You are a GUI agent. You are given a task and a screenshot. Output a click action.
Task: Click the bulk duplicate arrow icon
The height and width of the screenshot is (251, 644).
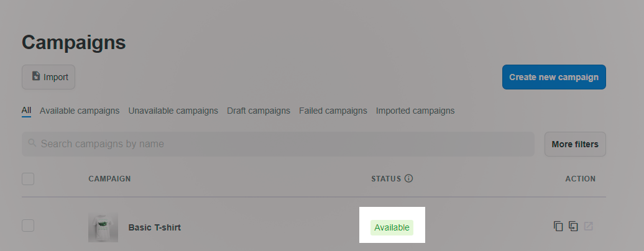[573, 226]
